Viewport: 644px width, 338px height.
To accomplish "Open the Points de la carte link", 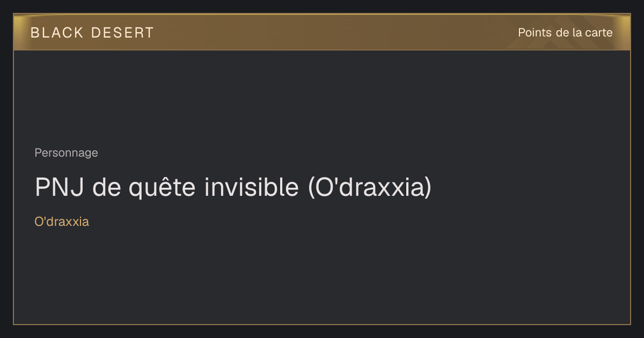I will pyautogui.click(x=565, y=33).
